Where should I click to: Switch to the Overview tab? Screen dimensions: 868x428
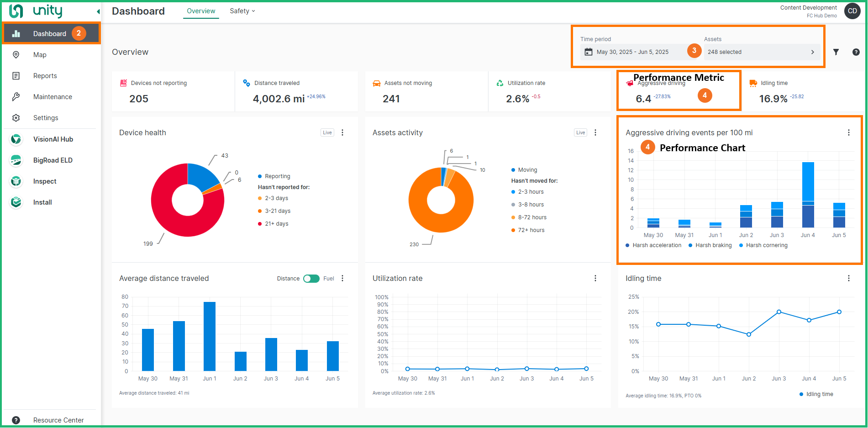(201, 11)
